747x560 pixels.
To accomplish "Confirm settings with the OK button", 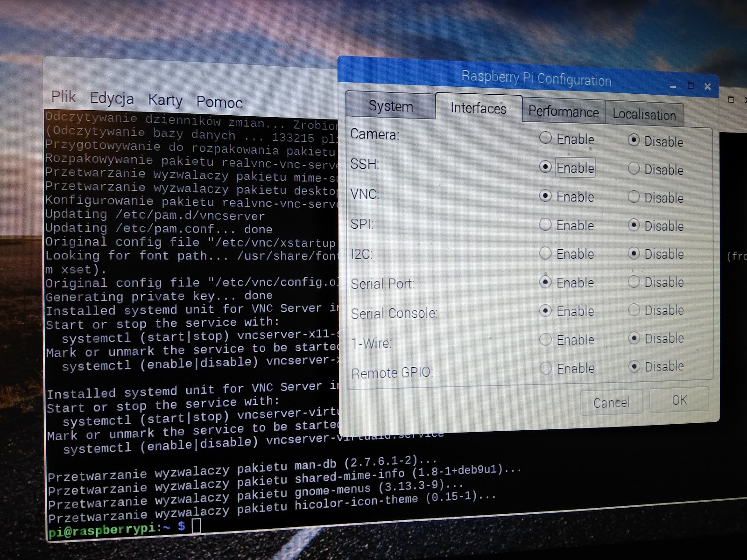I will (679, 400).
